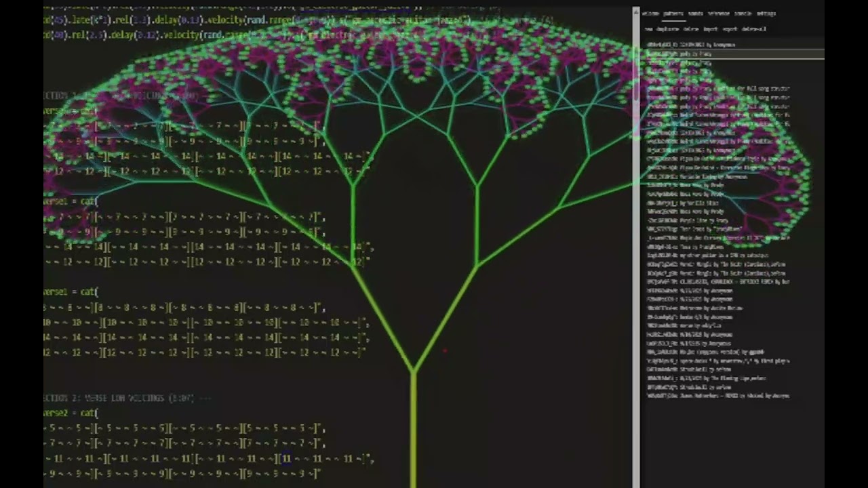Open the console tab
Image resolution: width=868 pixels, height=488 pixels.
tap(743, 14)
